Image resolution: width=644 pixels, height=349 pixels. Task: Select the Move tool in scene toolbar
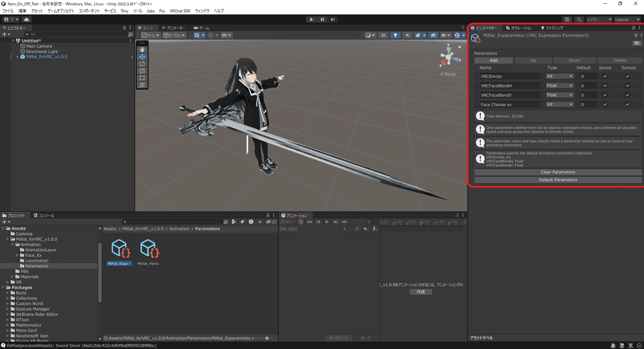[x=142, y=56]
